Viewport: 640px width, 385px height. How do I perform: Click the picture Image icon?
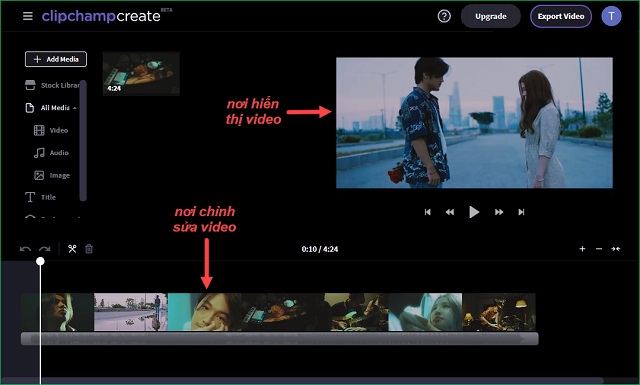(39, 175)
